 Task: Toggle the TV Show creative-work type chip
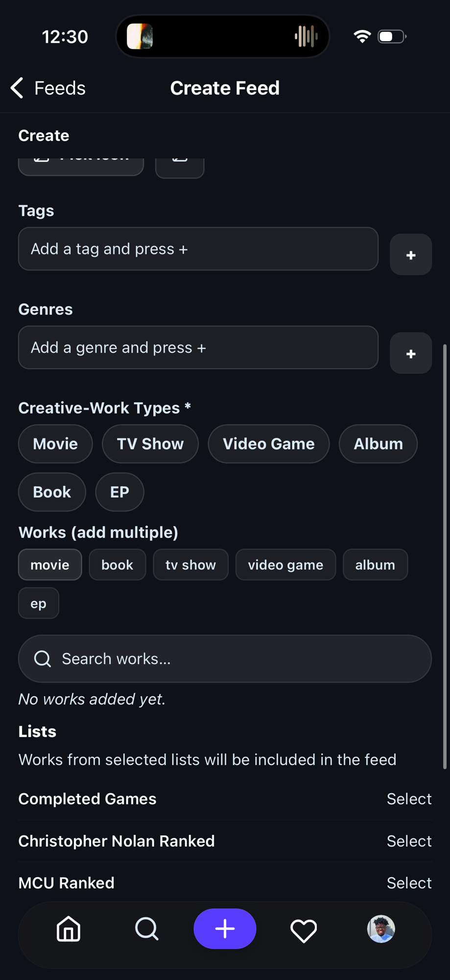click(150, 444)
